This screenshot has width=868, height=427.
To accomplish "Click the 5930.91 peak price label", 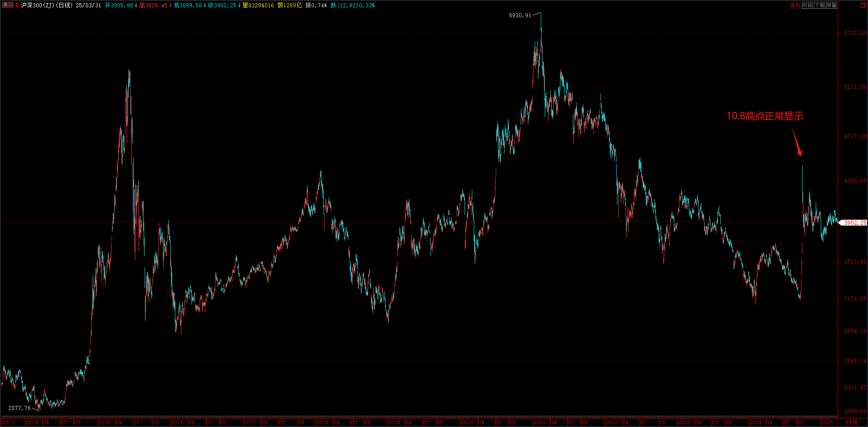I will 520,16.
